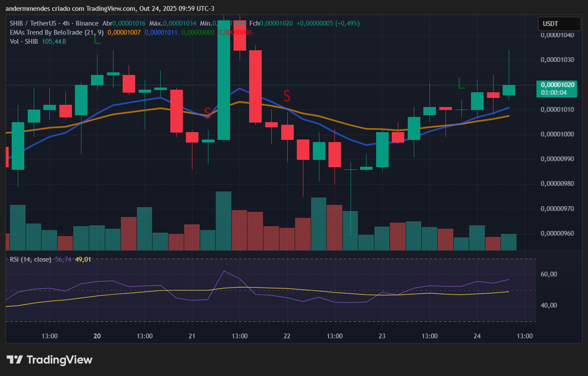588x376 pixels.
Task: Click the green L signal near Oct 20
Action: tap(97, 40)
